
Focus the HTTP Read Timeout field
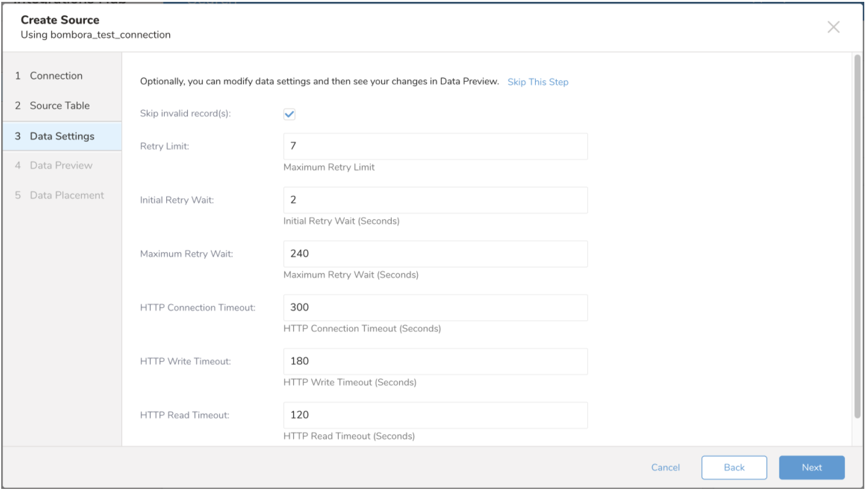(435, 415)
